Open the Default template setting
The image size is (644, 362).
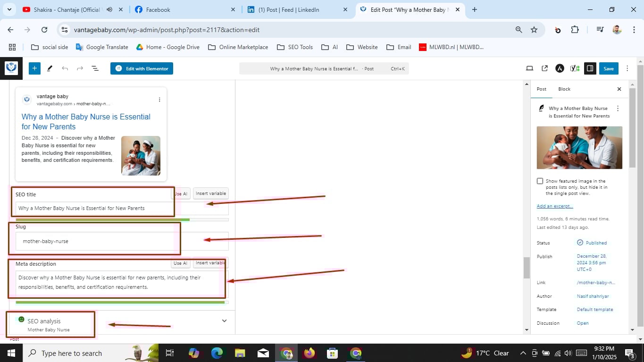point(595,310)
